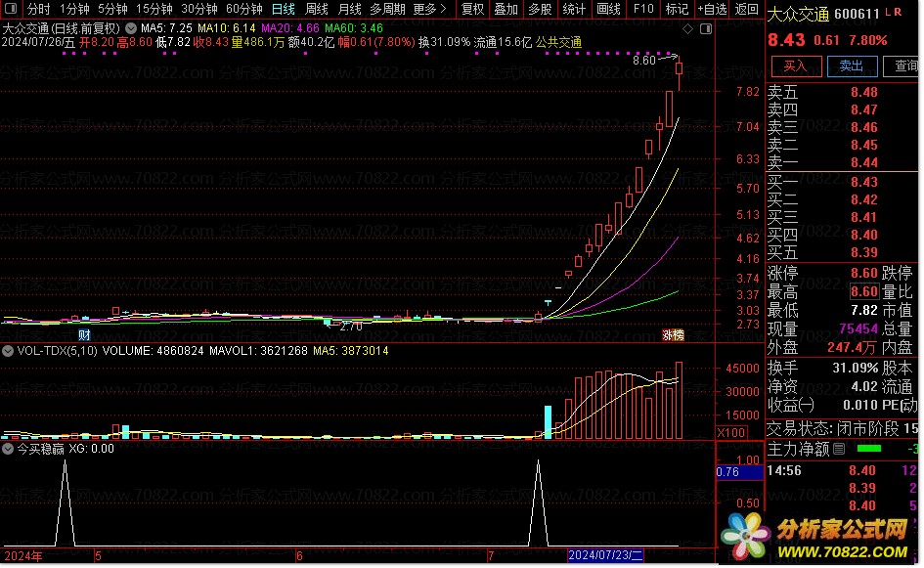The width and height of the screenshot is (924, 568).
Task: Open the 多股 multi-stock view
Action: (540, 9)
